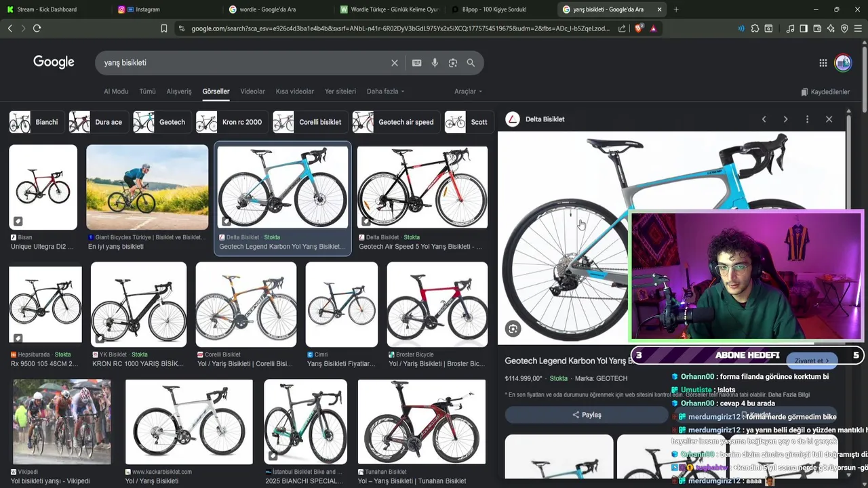Start voice search with the microphone icon
This screenshot has height=488, width=868.
435,62
